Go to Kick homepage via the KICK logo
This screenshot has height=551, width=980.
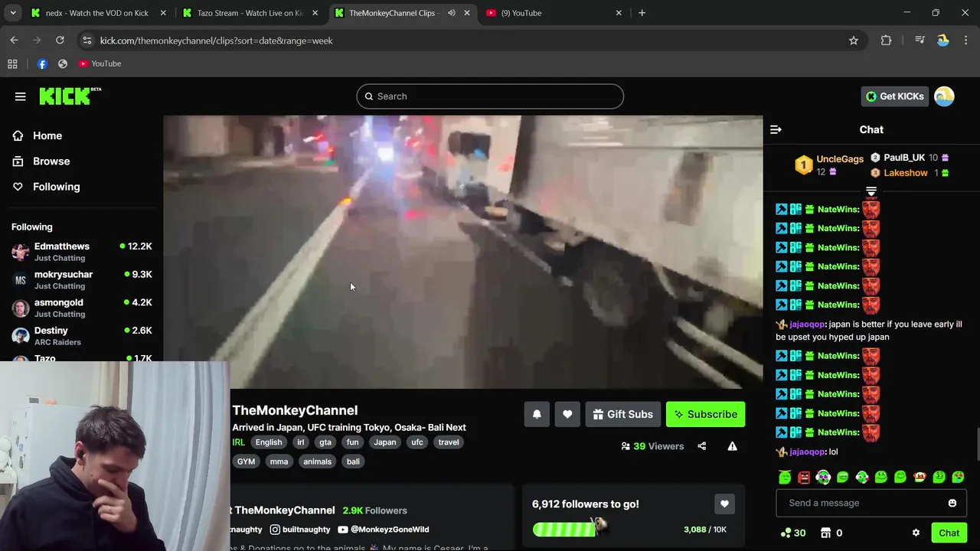(70, 96)
